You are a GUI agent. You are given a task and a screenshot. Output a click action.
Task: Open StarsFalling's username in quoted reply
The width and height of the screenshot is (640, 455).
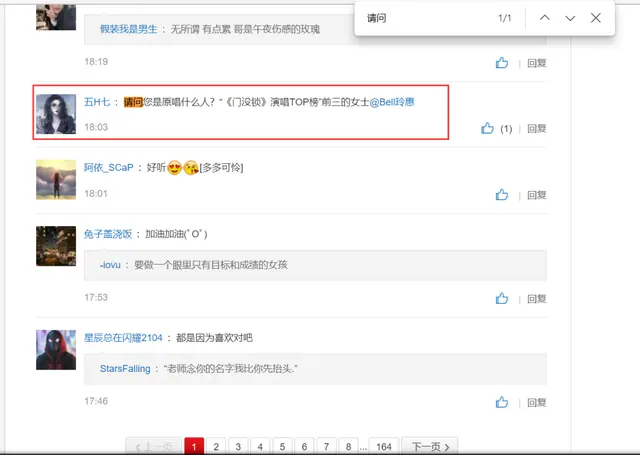coord(125,369)
